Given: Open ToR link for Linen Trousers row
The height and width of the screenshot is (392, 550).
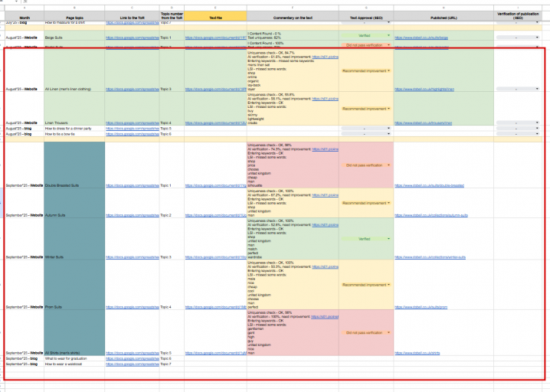Looking at the screenshot, I should point(133,123).
